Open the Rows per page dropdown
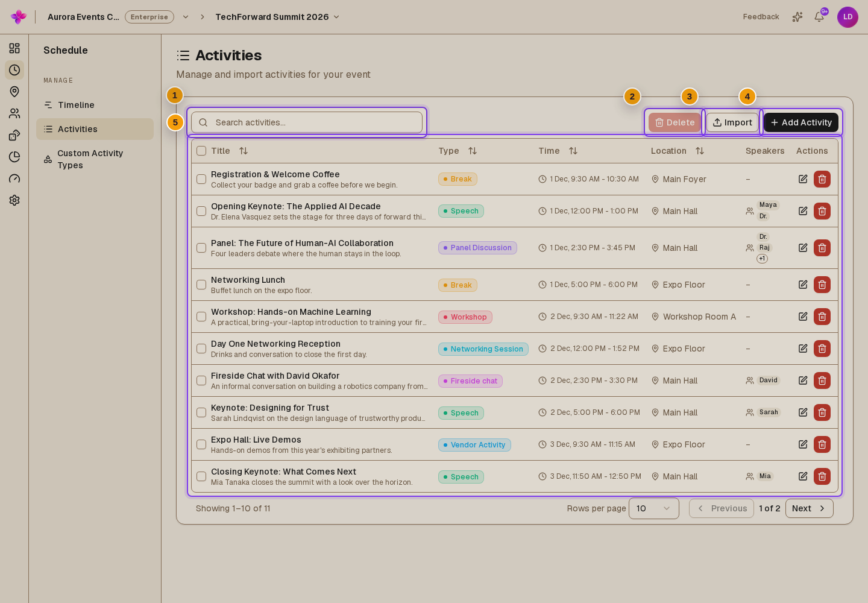 tap(654, 508)
